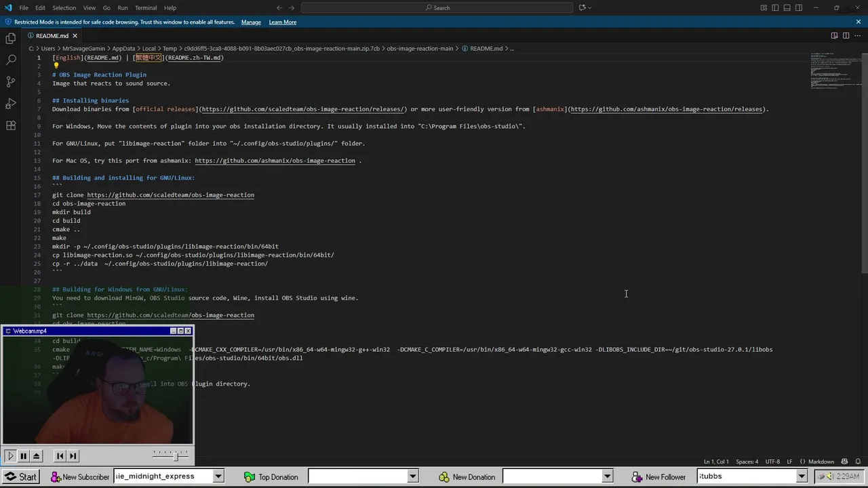The height and width of the screenshot is (488, 868).
Task: Click the Mac OS ashmanix port URL
Action: 275,161
